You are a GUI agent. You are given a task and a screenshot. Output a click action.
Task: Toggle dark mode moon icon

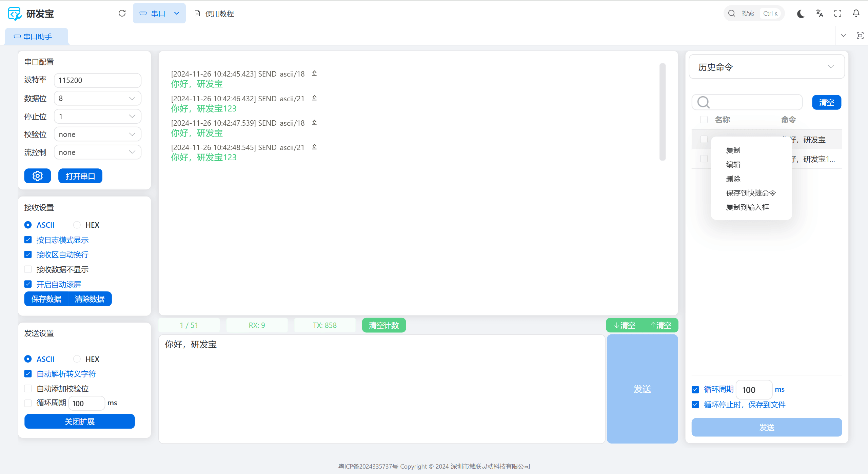801,14
